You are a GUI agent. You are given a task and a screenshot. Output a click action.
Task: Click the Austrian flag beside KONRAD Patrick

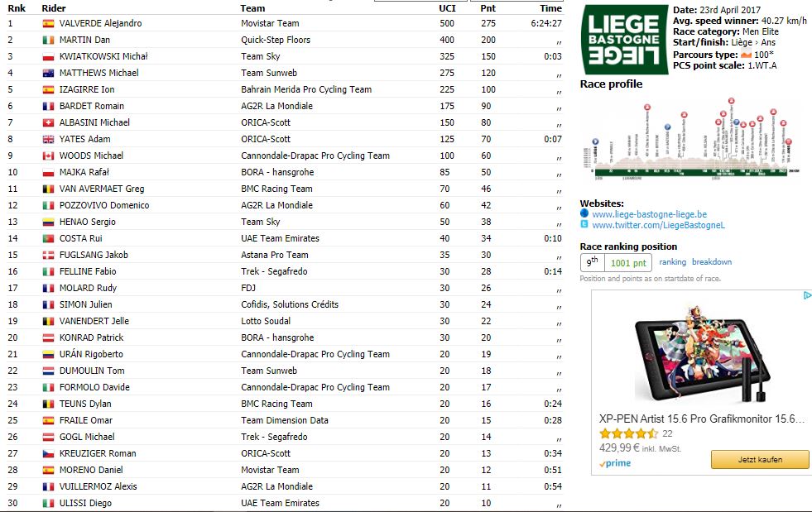click(48, 337)
